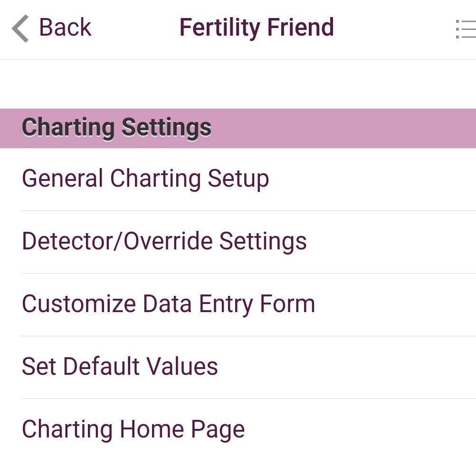Tap the pink Charting Settings banner

pos(285,128)
